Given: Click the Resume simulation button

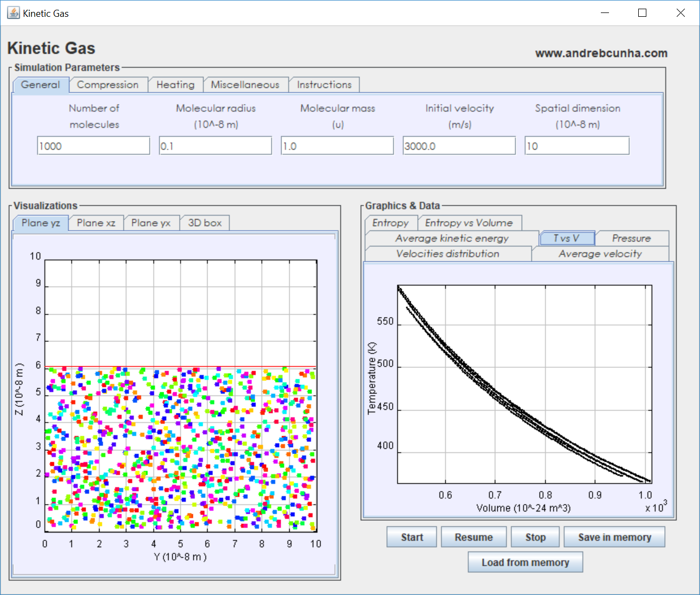Looking at the screenshot, I should click(x=474, y=537).
